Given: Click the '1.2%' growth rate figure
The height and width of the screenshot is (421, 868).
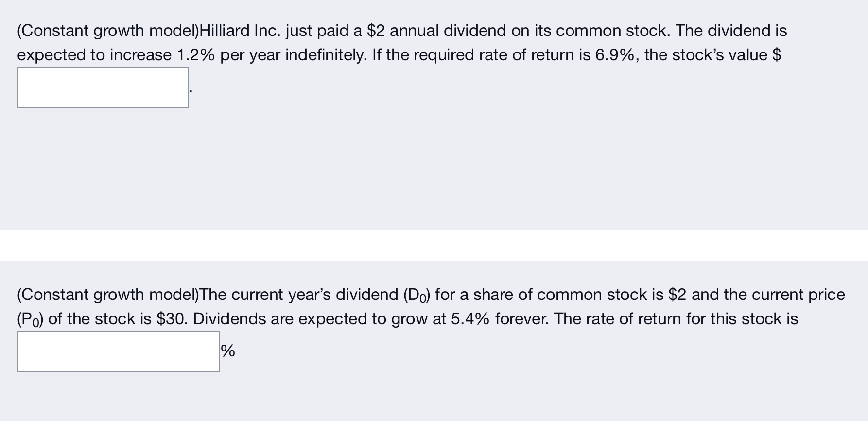Looking at the screenshot, I should (194, 55).
